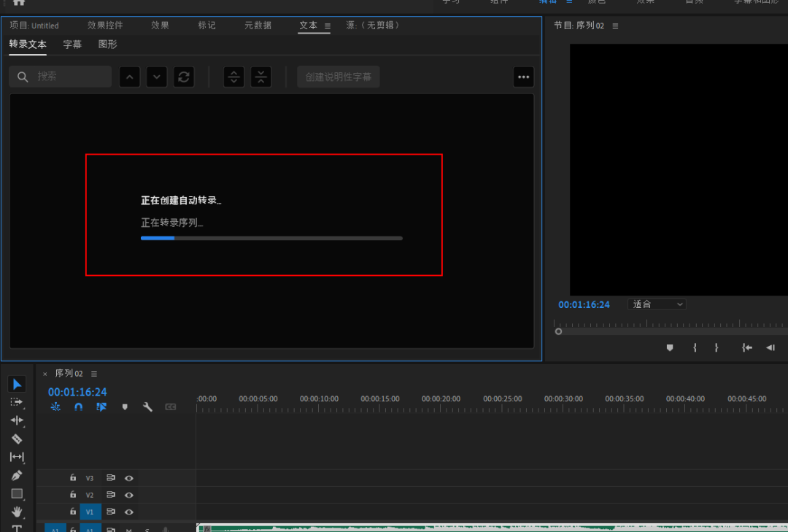This screenshot has height=532, width=788.
Task: Click Mark Out in Program monitor
Action: click(x=716, y=347)
